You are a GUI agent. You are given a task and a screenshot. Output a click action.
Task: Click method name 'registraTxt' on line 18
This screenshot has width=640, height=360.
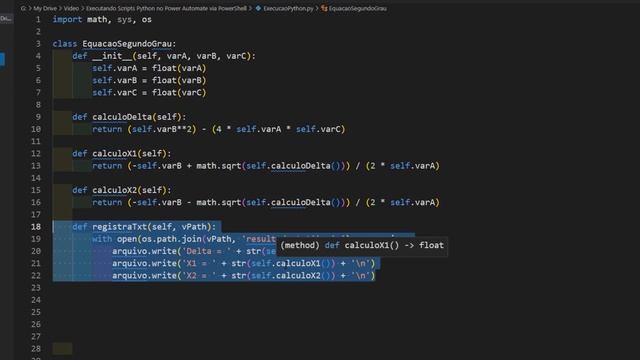pos(120,227)
